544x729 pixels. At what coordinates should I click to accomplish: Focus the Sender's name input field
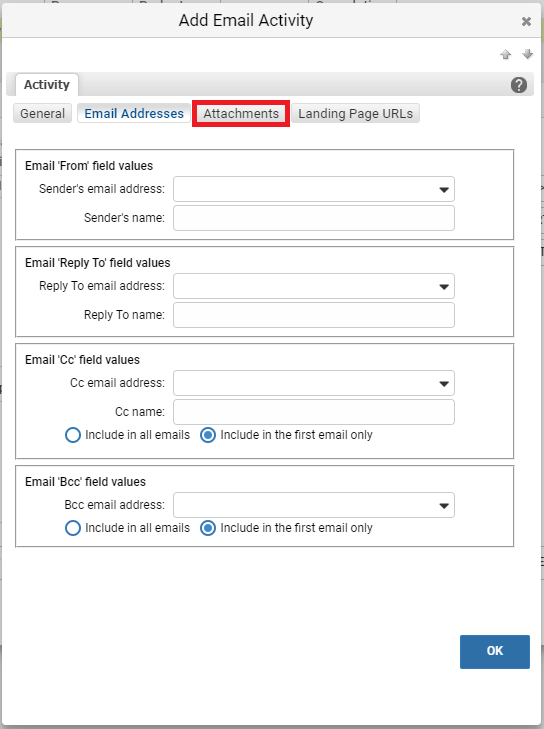(x=314, y=218)
